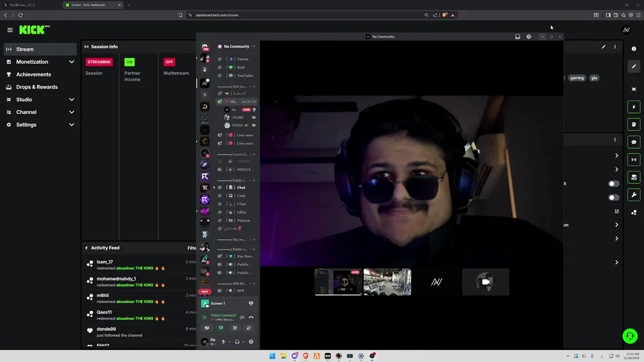Select the live screen share thumbnail

tap(338, 282)
